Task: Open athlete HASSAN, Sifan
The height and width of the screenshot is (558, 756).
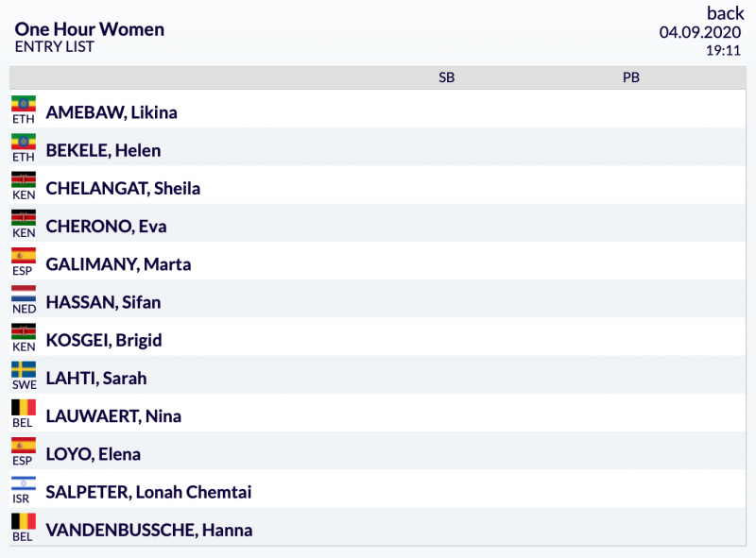Action: 103,302
